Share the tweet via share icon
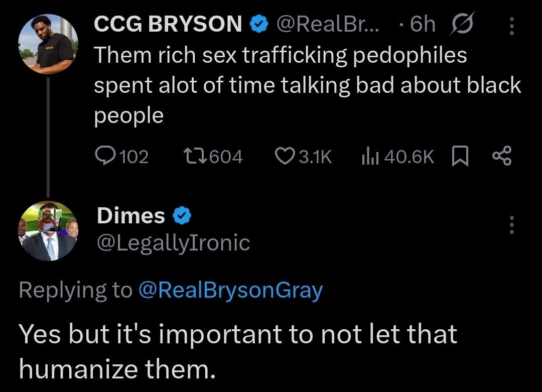 coord(502,156)
